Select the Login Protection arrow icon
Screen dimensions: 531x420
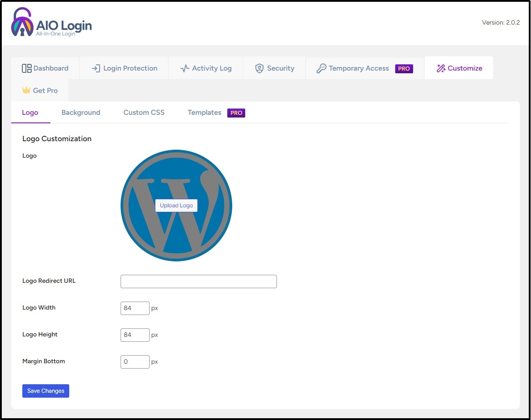coord(95,68)
